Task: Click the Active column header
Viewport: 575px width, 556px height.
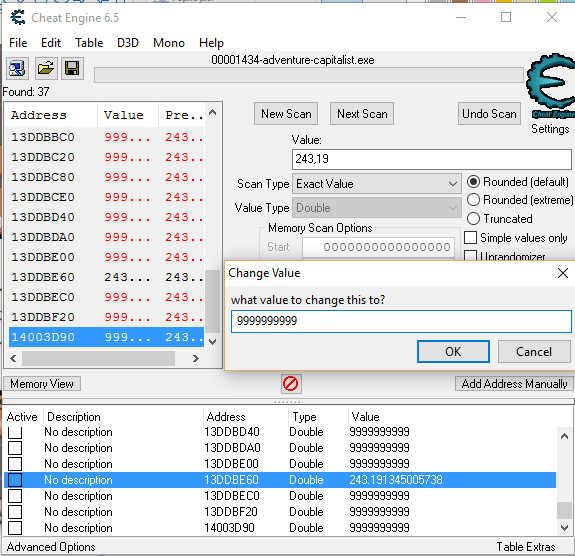Action: coord(22,417)
